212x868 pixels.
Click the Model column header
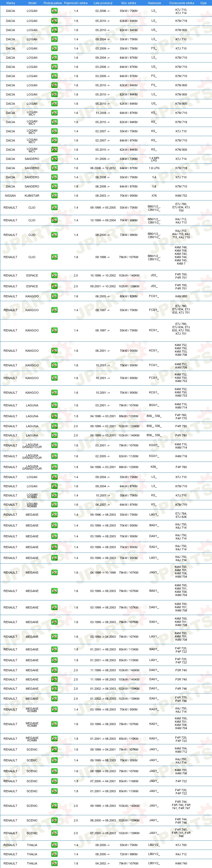click(x=32, y=3)
